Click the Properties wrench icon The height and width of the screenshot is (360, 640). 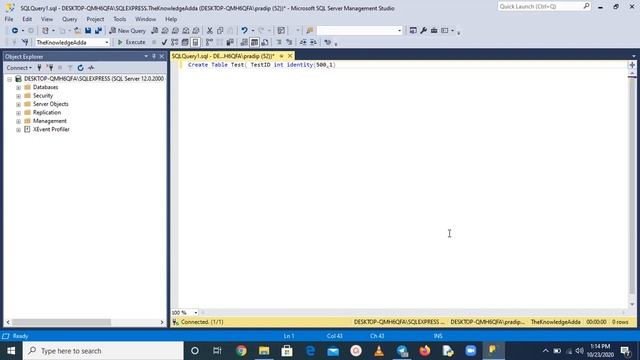(424, 31)
